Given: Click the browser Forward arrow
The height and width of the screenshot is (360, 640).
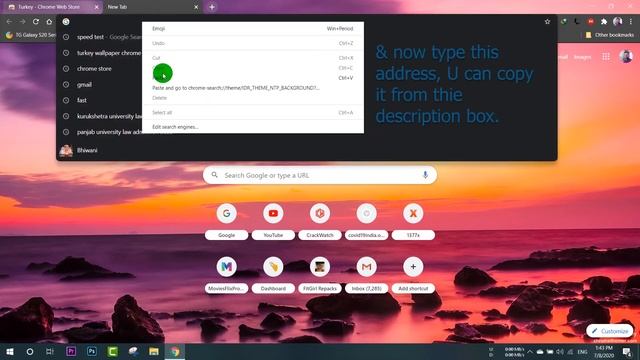Looking at the screenshot, I should 22,22.
